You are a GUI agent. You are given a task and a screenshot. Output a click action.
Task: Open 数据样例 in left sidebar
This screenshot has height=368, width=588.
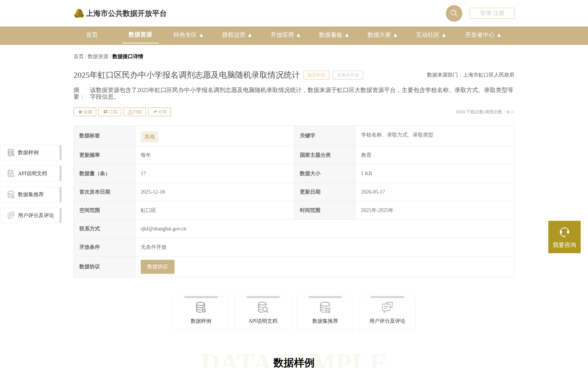coord(31,153)
